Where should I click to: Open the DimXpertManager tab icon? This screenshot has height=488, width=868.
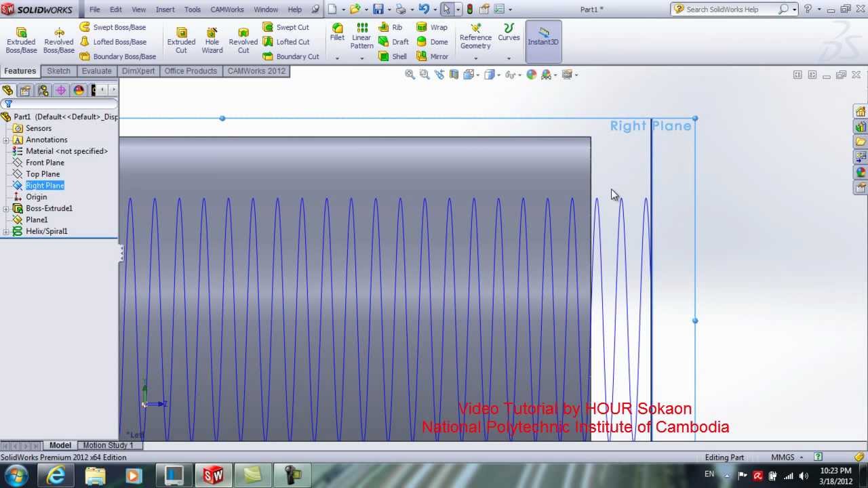(x=61, y=90)
